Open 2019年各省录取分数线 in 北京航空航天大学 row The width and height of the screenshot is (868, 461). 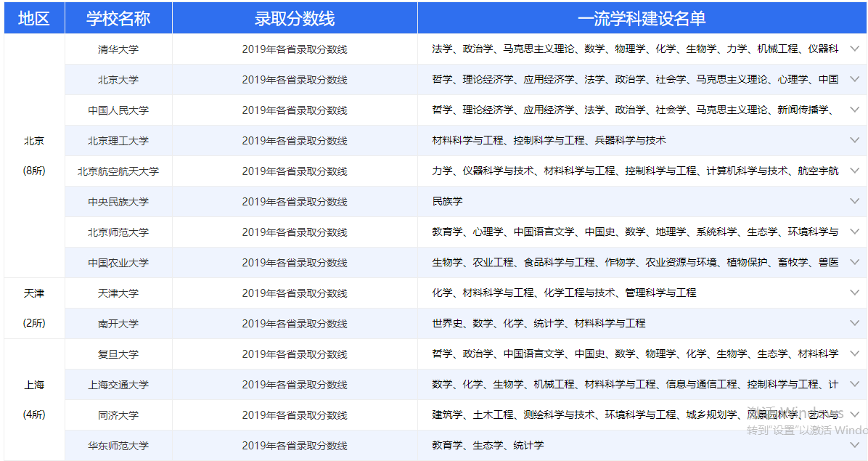pyautogui.click(x=295, y=171)
